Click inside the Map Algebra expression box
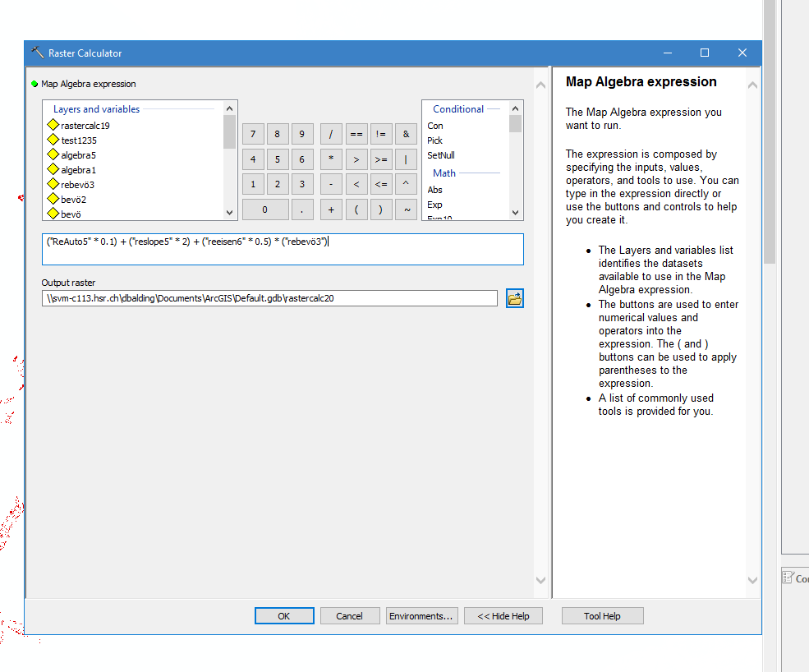 283,250
